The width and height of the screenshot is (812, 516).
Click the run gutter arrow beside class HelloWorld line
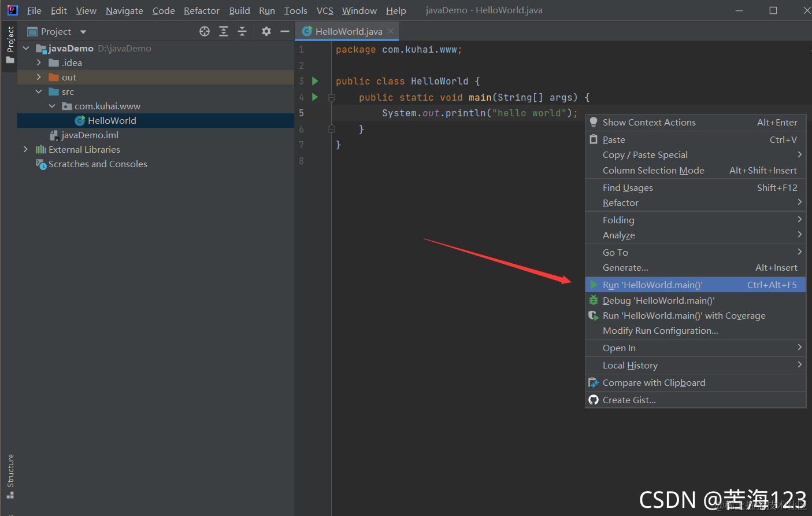315,81
